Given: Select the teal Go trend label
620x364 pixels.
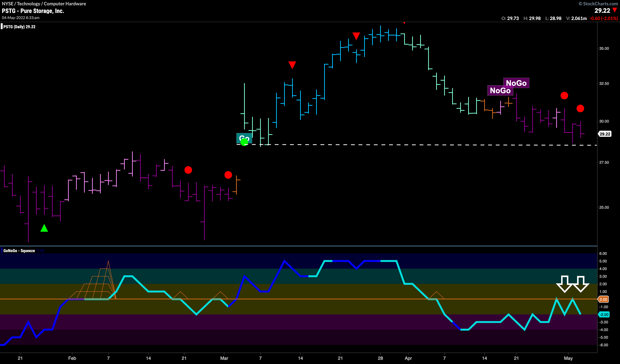Looking at the screenshot, I should (x=244, y=138).
